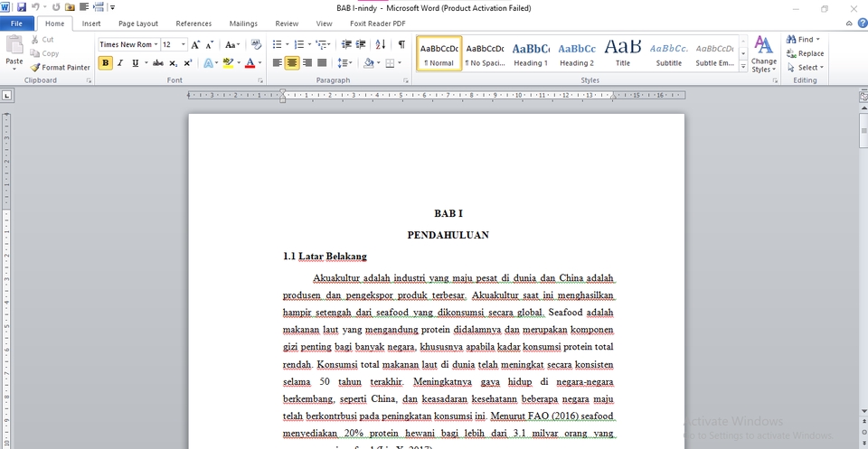868x449 pixels.
Task: Switch to the References tab
Action: tap(193, 23)
